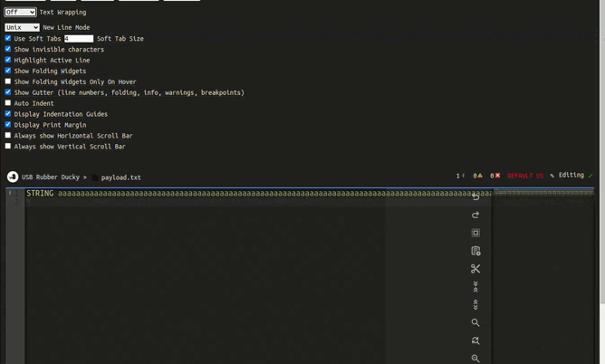Click the magnifier search icon

(x=475, y=322)
